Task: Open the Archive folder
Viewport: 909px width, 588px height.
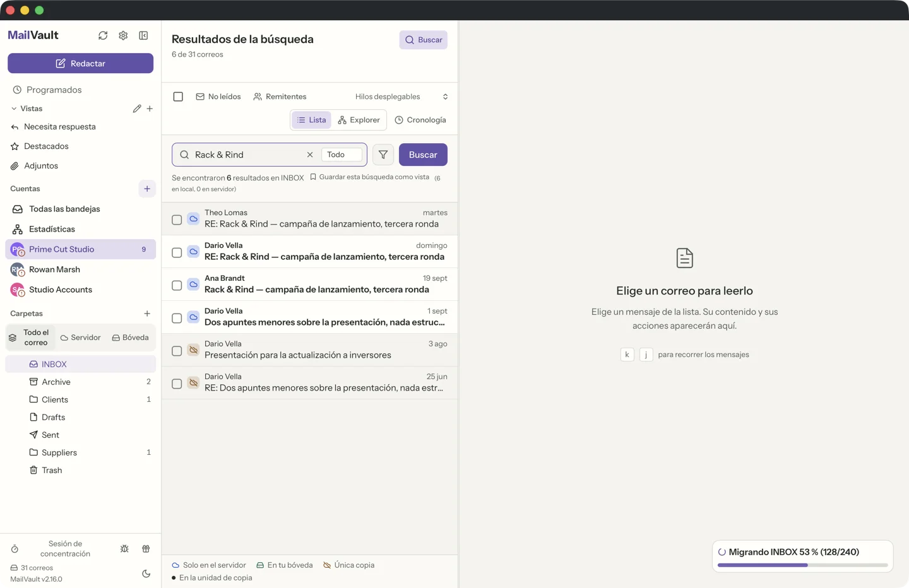Action: (x=80, y=382)
